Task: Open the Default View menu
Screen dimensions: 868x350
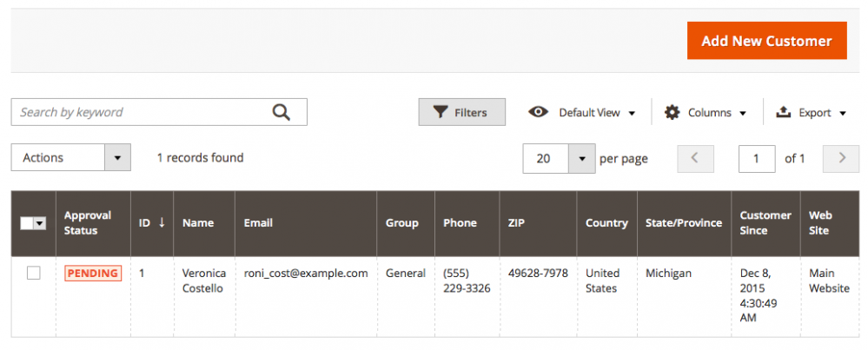Action: [582, 113]
